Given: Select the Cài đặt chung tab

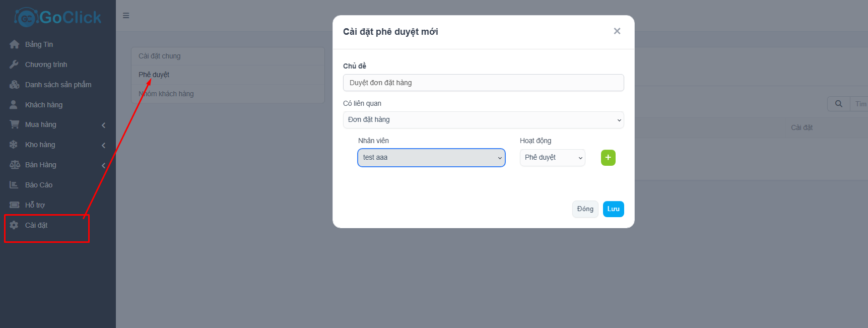Looking at the screenshot, I should tap(160, 56).
